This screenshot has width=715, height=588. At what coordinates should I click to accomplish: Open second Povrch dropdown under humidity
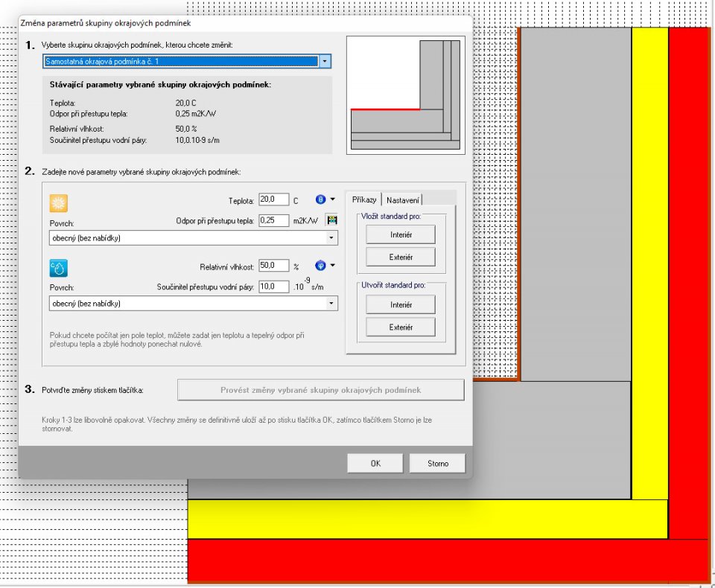194,304
